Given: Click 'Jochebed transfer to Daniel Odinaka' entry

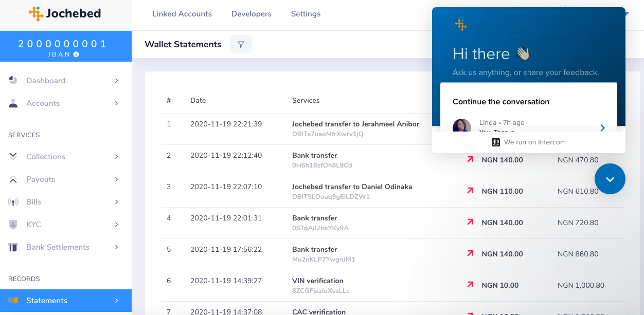Looking at the screenshot, I should (x=352, y=187).
